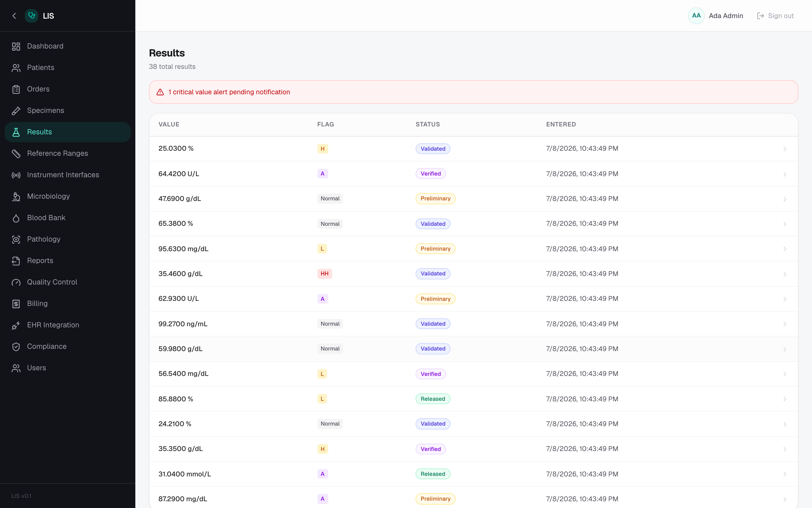
Task: Expand the 95.6300 mg/dL row chevron
Action: tap(785, 249)
